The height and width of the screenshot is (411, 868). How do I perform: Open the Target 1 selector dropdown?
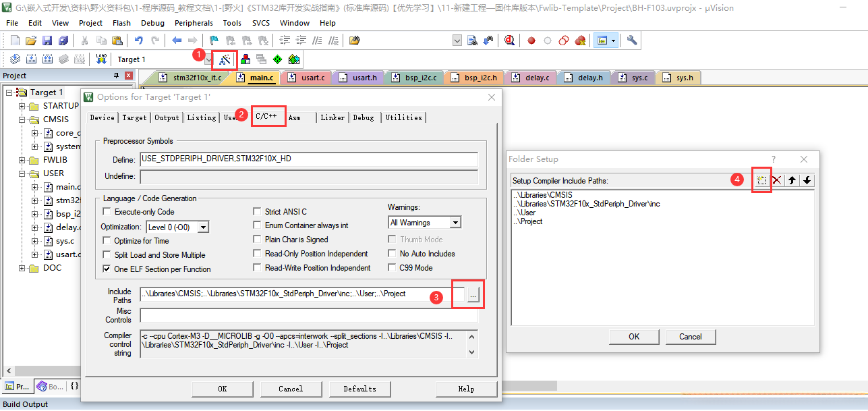tap(208, 59)
